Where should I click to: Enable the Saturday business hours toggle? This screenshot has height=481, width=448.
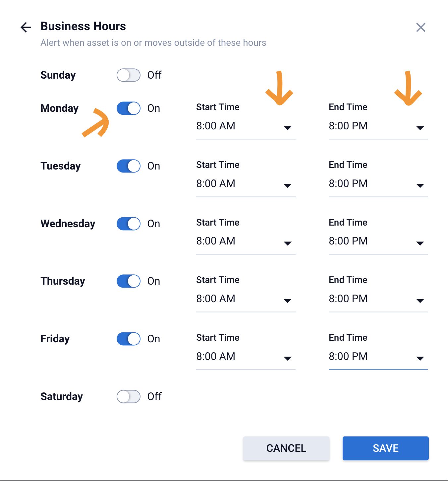click(129, 396)
